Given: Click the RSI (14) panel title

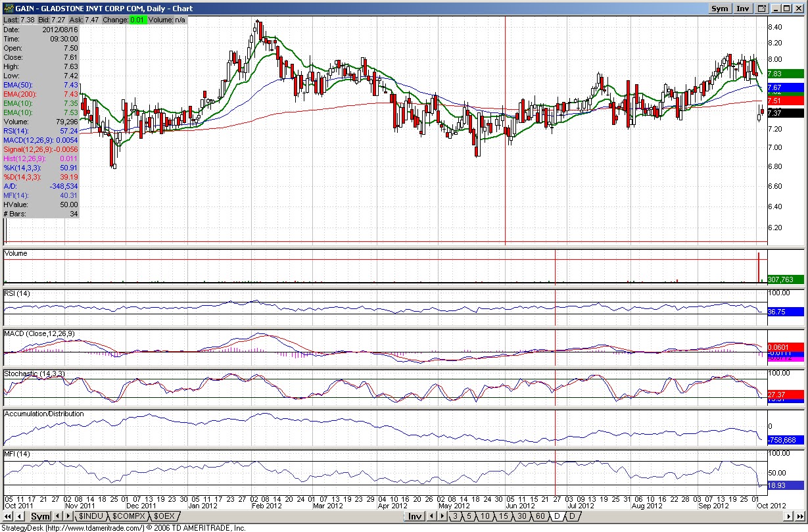Looking at the screenshot, I should [18, 293].
